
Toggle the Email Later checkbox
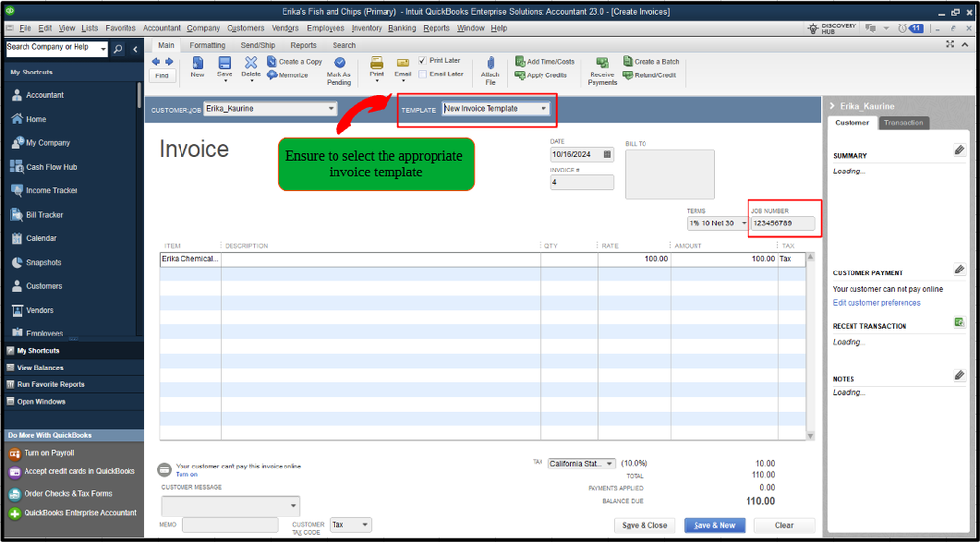[x=423, y=74]
